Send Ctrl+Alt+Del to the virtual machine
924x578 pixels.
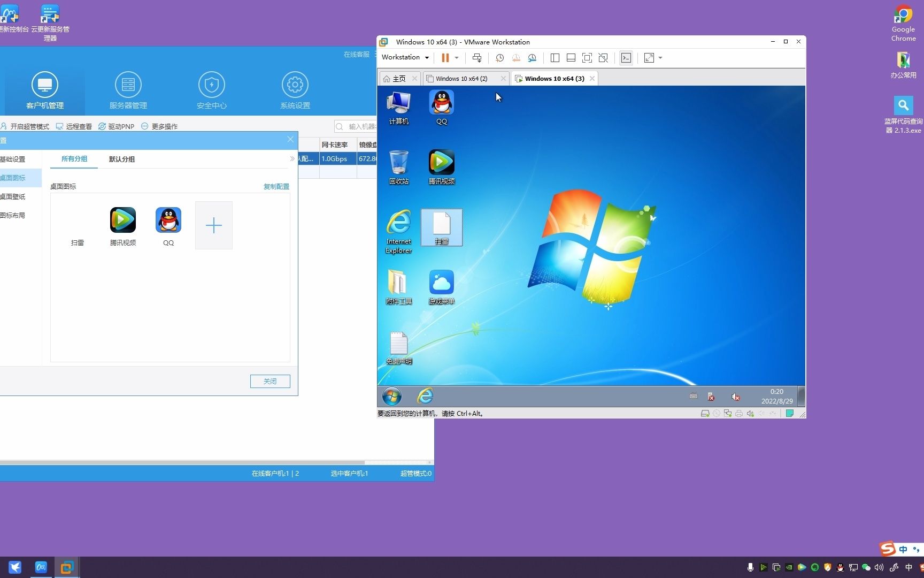pyautogui.click(x=477, y=58)
